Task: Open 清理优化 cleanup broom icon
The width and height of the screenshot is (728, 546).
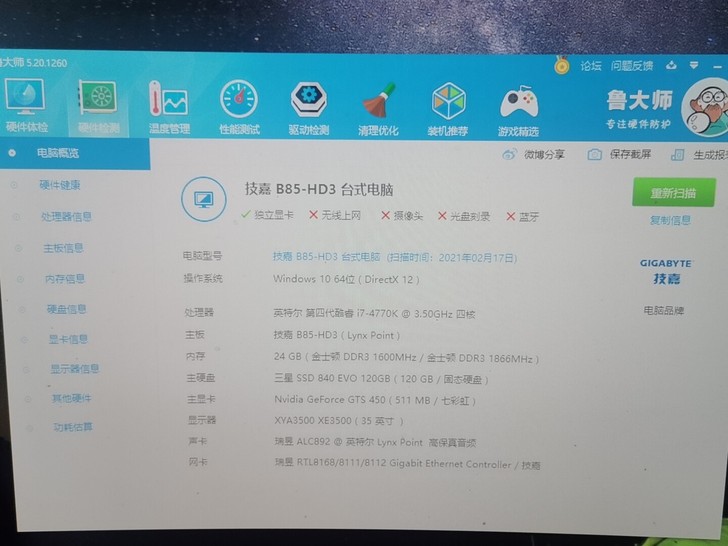Action: [x=378, y=109]
